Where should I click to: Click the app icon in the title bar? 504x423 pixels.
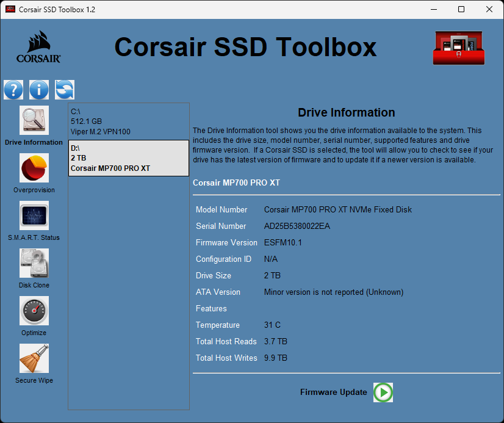[x=10, y=9]
